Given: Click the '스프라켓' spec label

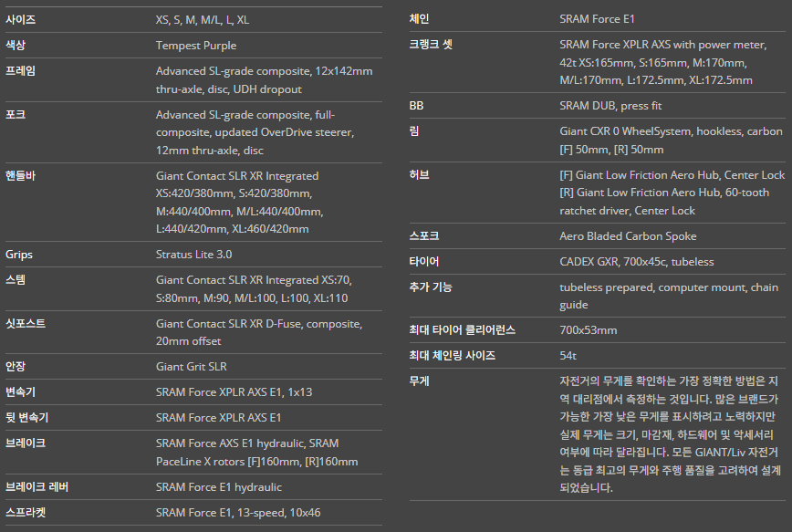Looking at the screenshot, I should (26, 512).
